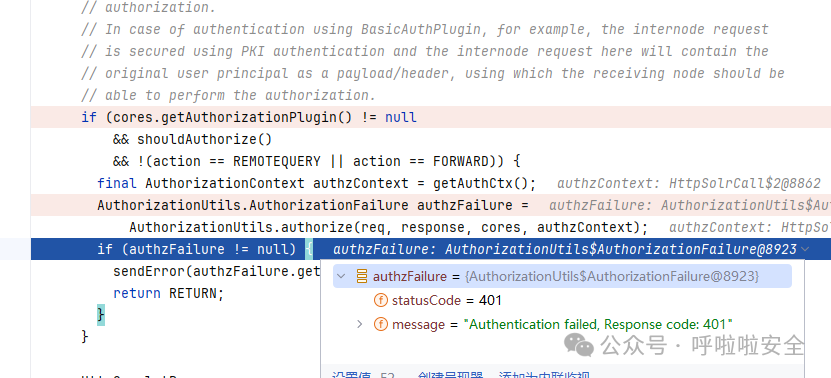Select the statusCode = 401 row
831x378 pixels.
click(562, 301)
